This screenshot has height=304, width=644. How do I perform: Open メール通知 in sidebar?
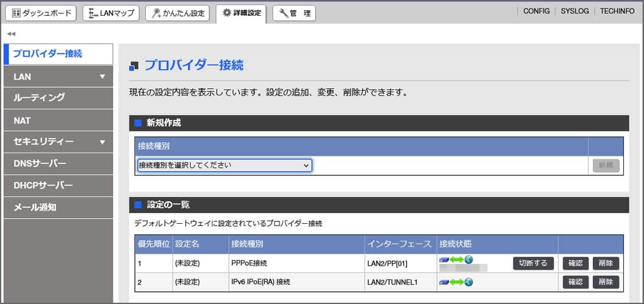click(x=58, y=207)
